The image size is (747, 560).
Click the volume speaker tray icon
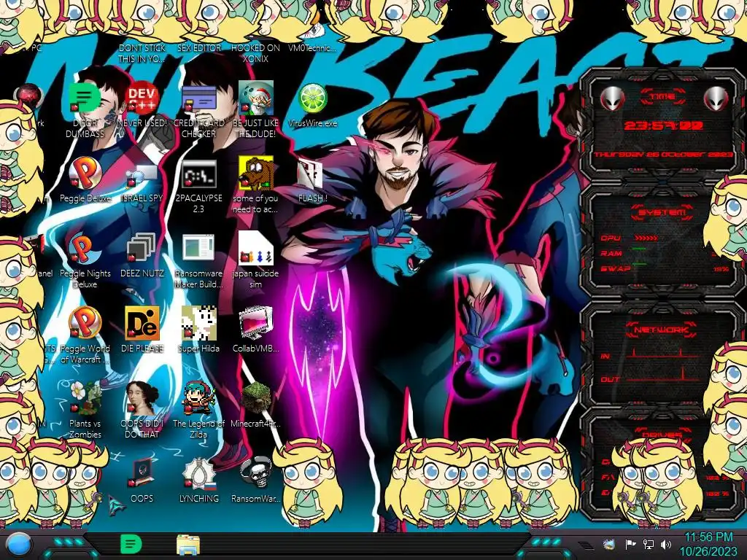[666, 544]
